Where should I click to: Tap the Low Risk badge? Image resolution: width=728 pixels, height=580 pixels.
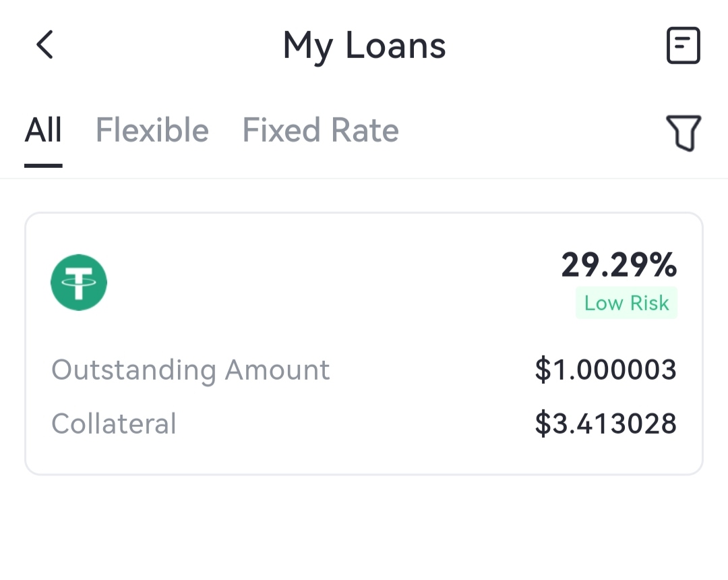(x=626, y=303)
